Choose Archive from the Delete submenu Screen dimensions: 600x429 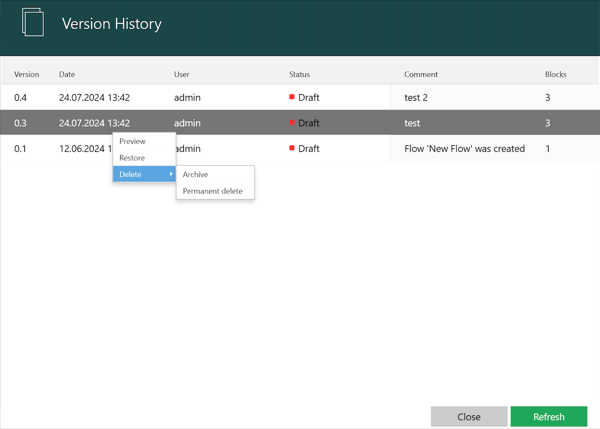click(x=196, y=175)
